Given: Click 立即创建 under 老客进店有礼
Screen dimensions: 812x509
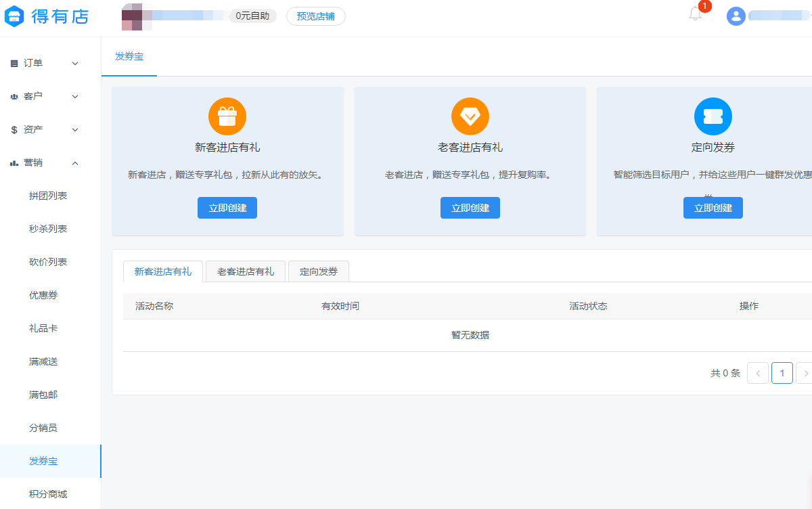Looking at the screenshot, I should point(470,208).
